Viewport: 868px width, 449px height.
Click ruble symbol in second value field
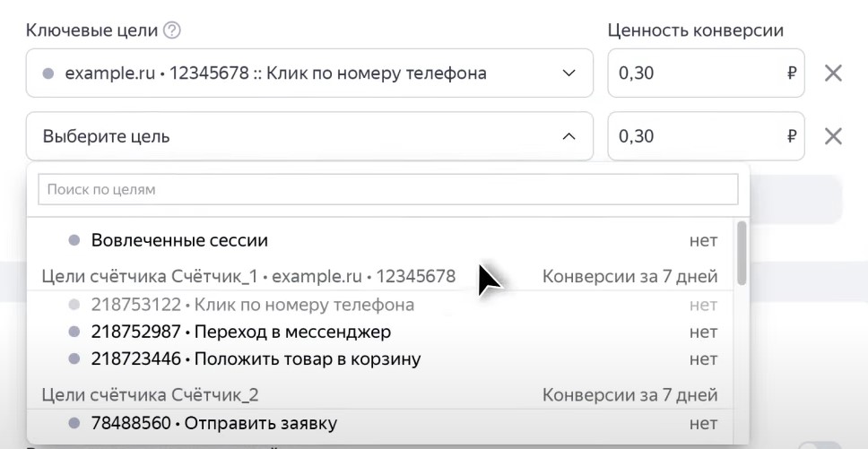tap(791, 136)
